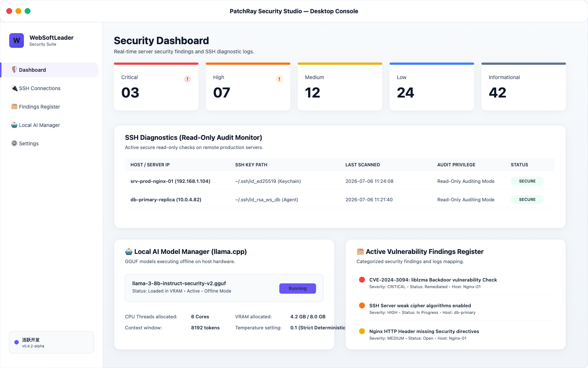
Task: Select host db-primary-replica (10.0.4.82)
Action: point(166,199)
